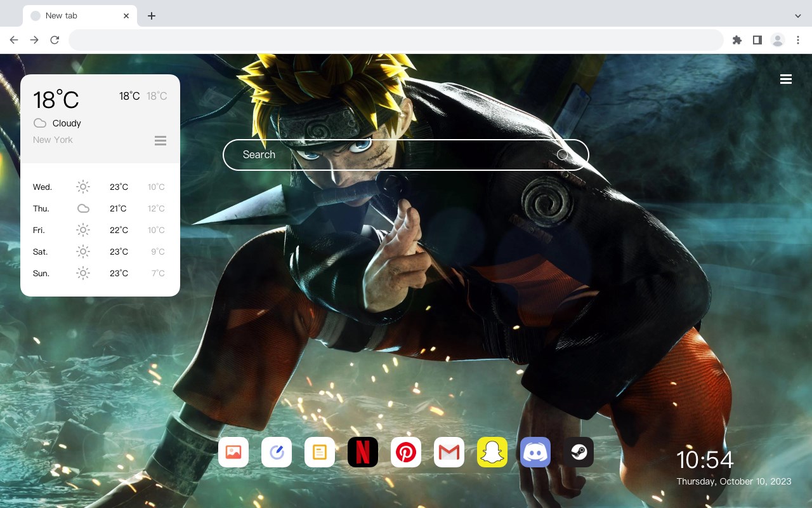The width and height of the screenshot is (812, 508).
Task: Click Wednesday's high of 23°C
Action: point(119,187)
